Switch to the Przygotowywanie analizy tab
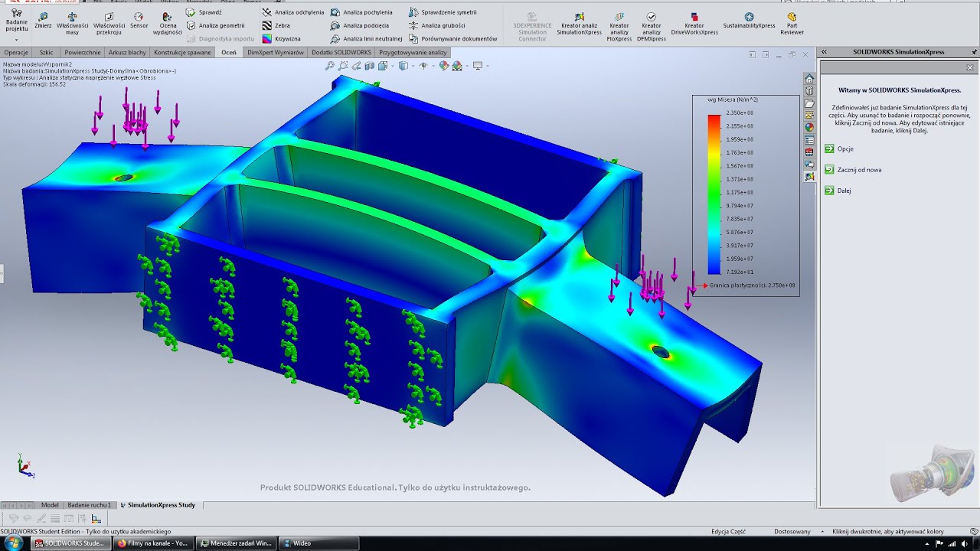The height and width of the screenshot is (551, 980). tap(413, 52)
